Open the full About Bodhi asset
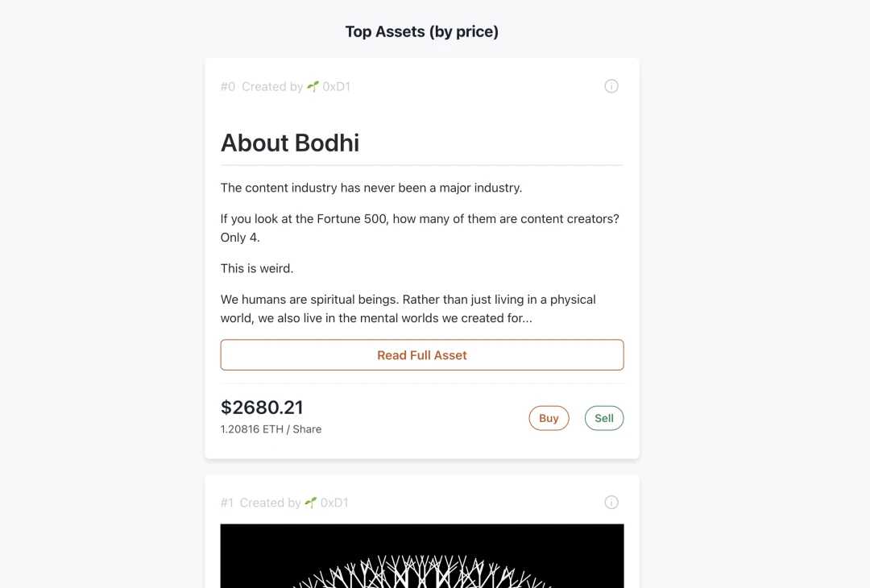This screenshot has width=870, height=588. (422, 354)
